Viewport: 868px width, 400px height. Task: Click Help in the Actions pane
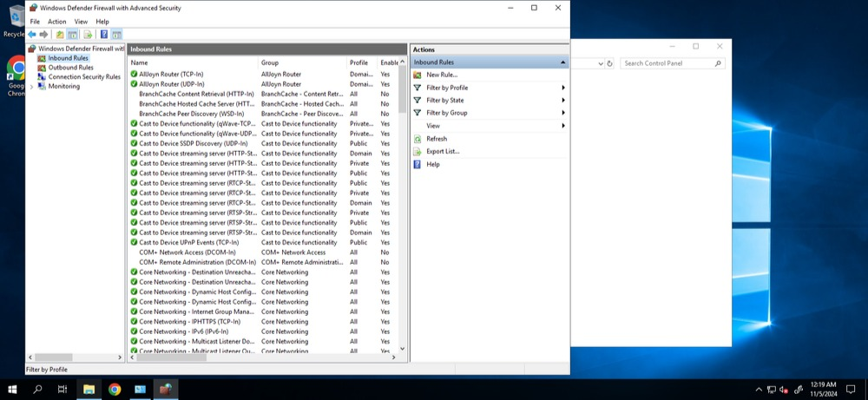433,164
